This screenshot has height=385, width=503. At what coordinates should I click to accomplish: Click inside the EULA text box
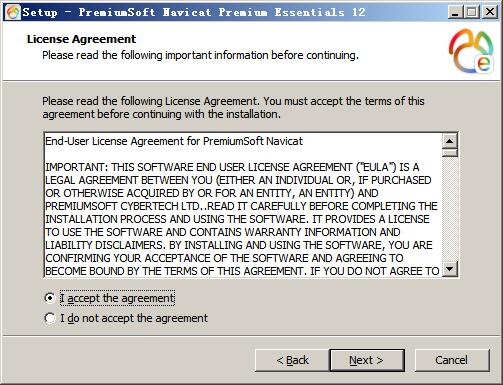point(243,205)
